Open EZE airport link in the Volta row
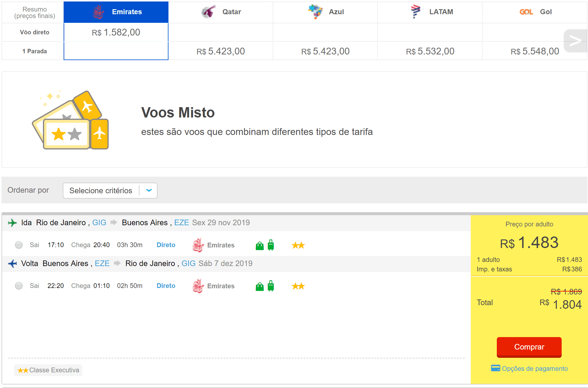The image size is (588, 388). point(102,263)
